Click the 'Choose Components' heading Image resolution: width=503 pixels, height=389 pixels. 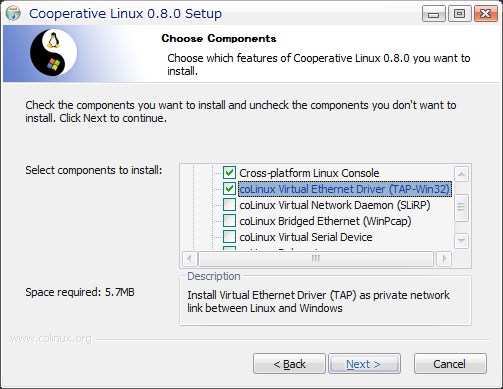click(219, 39)
